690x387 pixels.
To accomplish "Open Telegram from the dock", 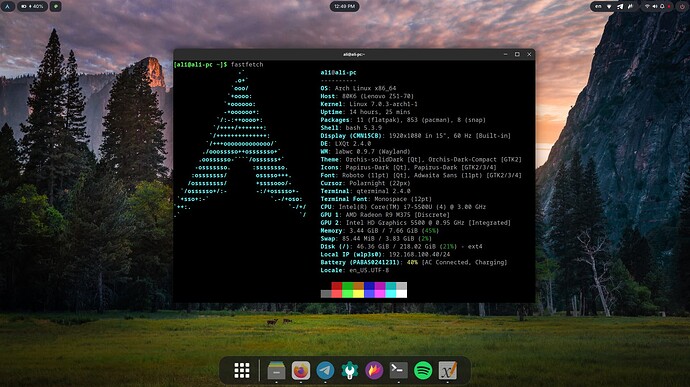I will coord(325,370).
